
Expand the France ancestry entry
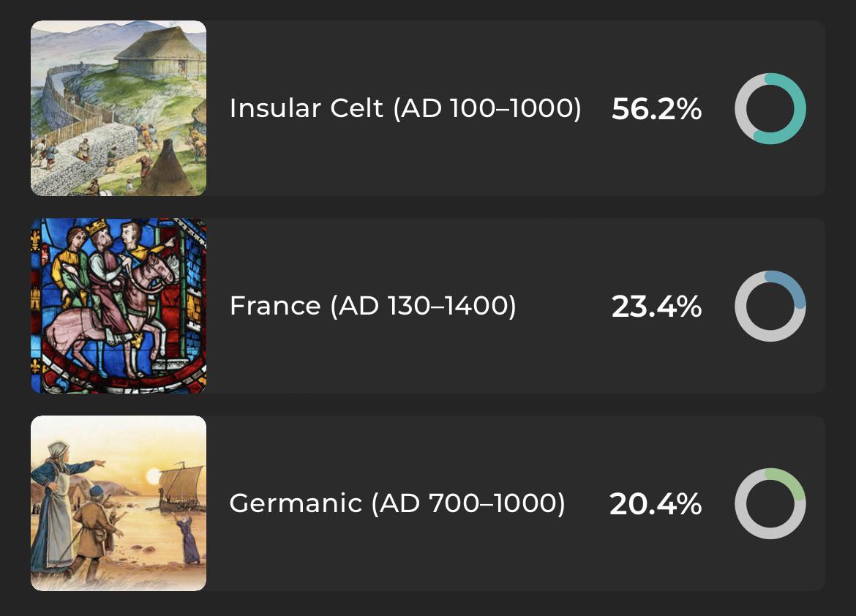click(428, 307)
